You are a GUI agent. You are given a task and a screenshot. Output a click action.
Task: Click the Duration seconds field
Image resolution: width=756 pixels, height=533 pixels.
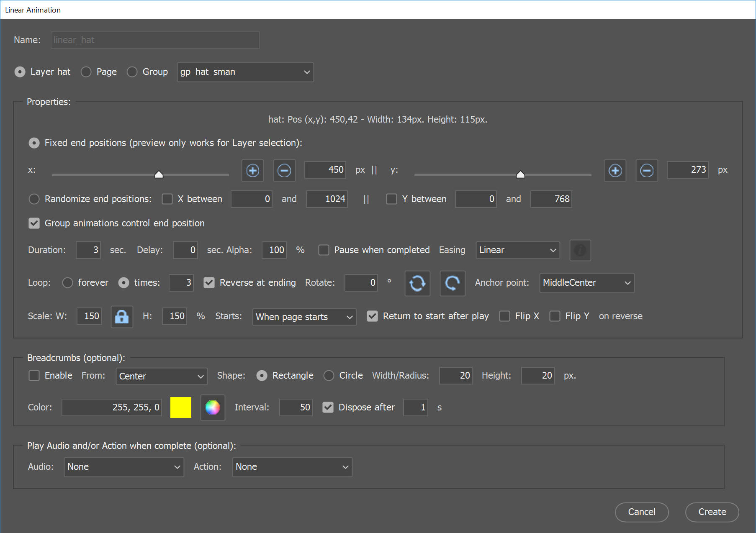88,250
